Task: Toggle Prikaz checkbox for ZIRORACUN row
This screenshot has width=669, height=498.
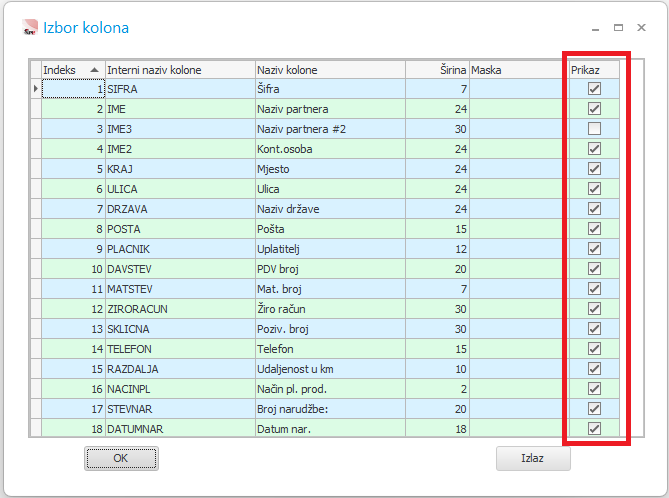Action: pyautogui.click(x=594, y=309)
